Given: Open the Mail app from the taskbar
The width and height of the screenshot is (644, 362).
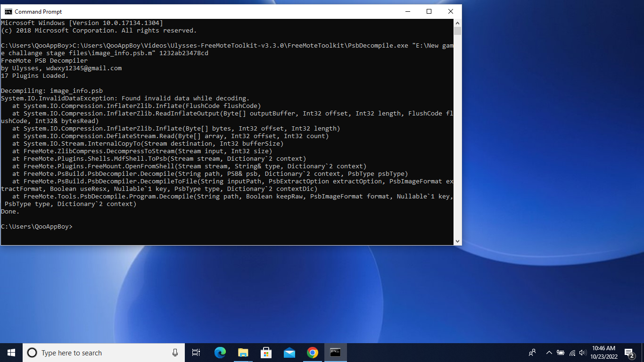Looking at the screenshot, I should click(x=289, y=353).
